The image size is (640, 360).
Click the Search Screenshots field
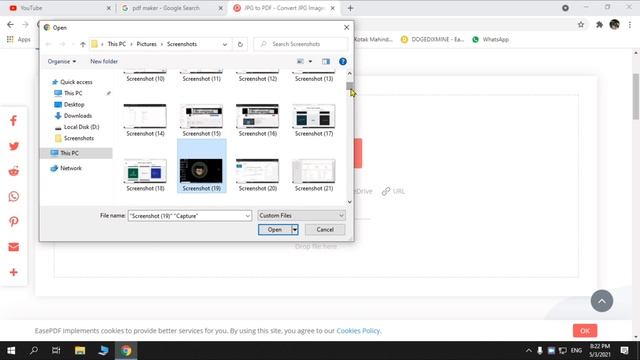point(301,44)
